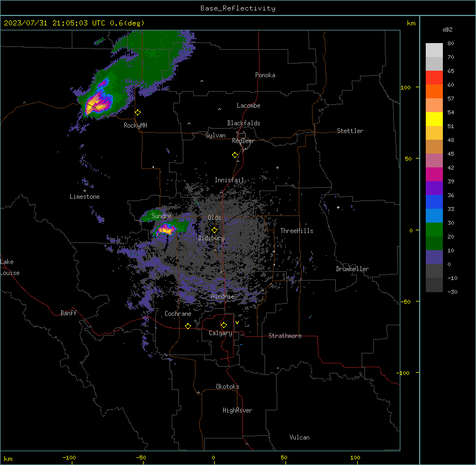Select the Olds label
The width and height of the screenshot is (476, 465).
point(214,218)
